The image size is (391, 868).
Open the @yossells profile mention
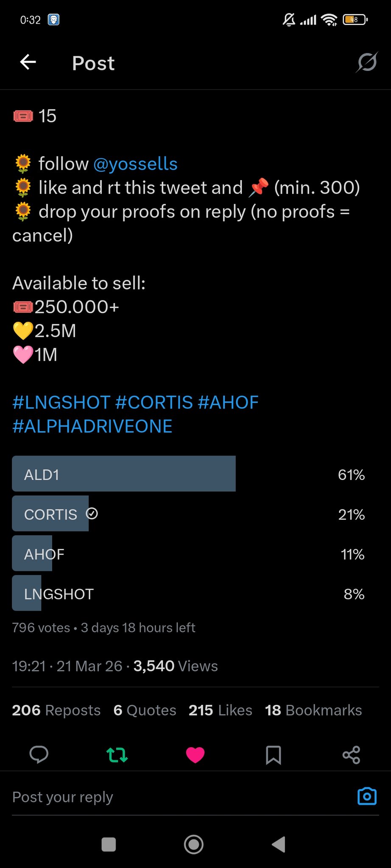click(135, 164)
